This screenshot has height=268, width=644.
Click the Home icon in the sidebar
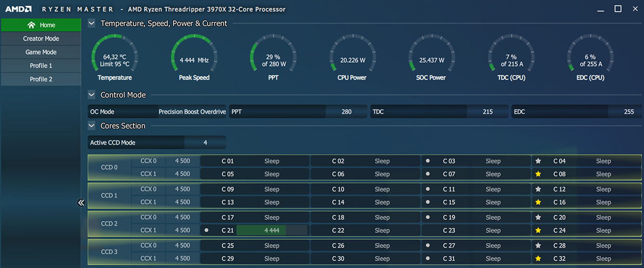31,25
